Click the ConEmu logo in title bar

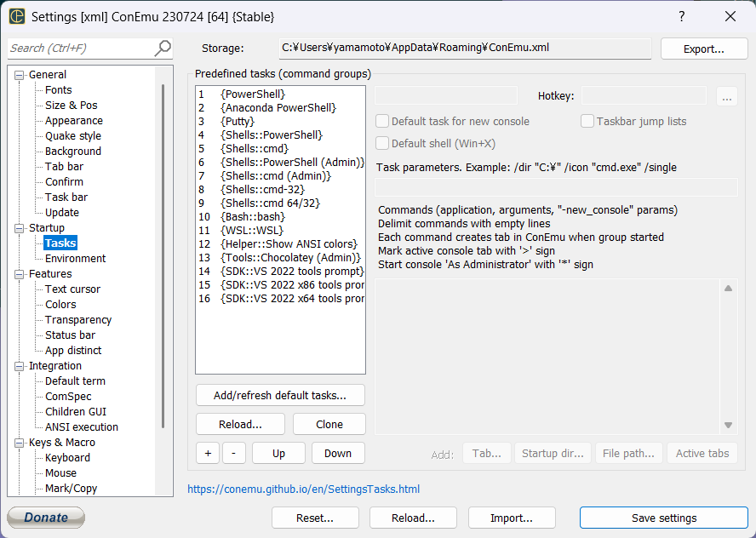17,16
